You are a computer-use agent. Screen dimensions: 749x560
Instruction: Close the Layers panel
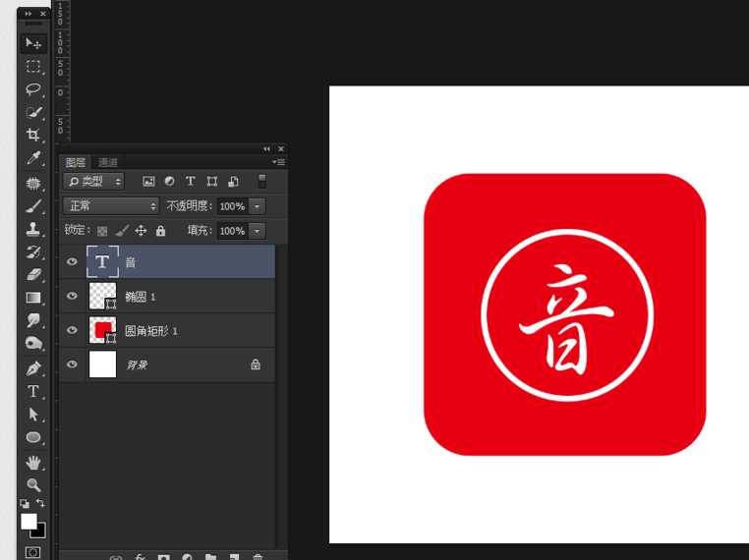coord(281,149)
